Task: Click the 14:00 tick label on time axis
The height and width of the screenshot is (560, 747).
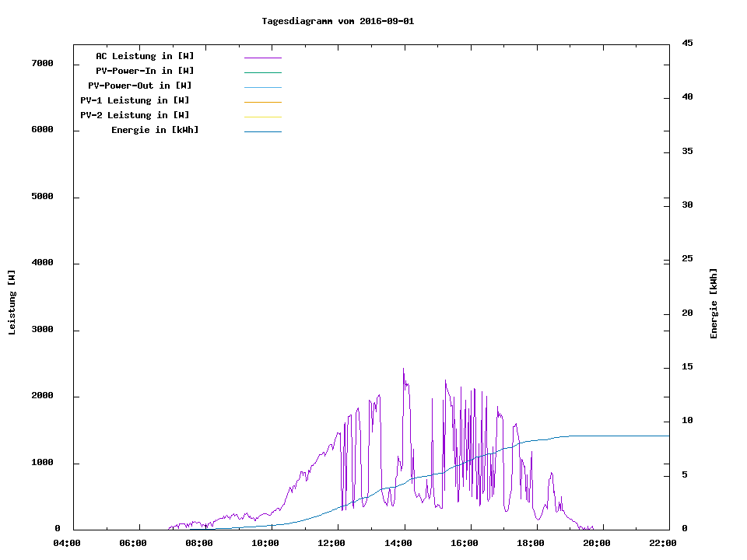Action: pyautogui.click(x=398, y=544)
